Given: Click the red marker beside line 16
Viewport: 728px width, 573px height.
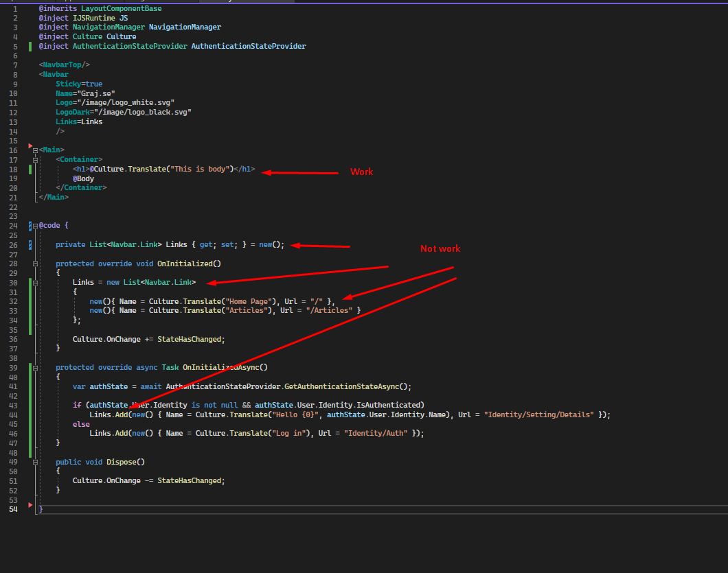Looking at the screenshot, I should pos(30,146).
